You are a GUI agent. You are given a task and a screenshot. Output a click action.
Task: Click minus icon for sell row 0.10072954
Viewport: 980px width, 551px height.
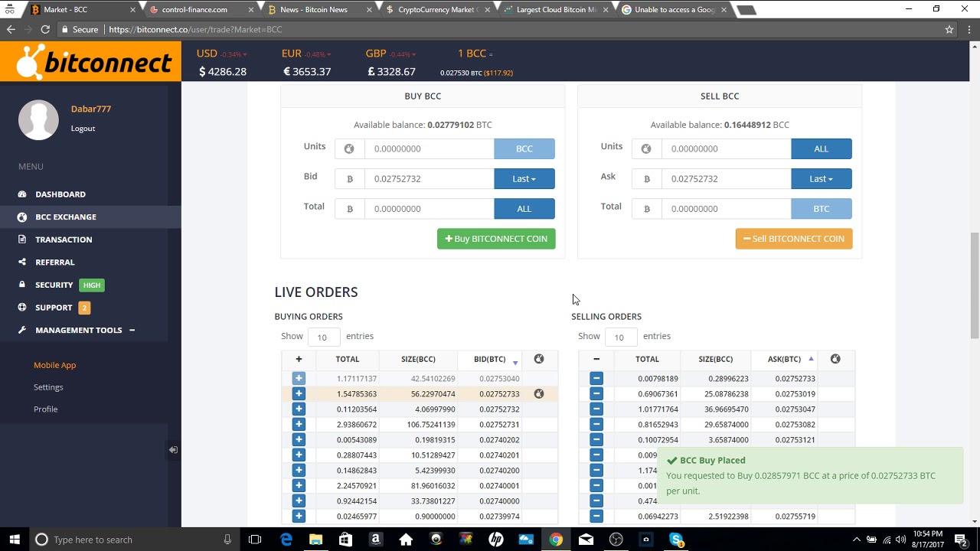[596, 439]
